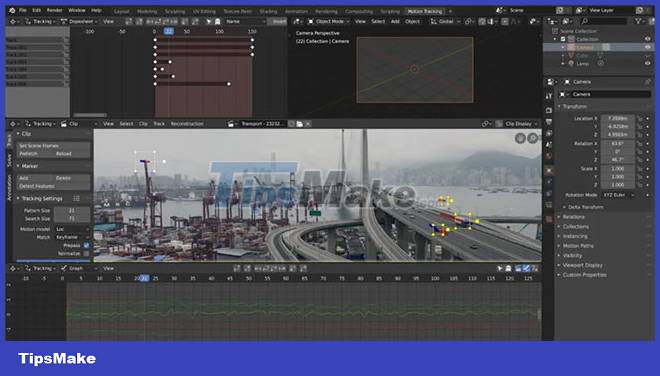Screen dimensions: 660x376
Task: Open the Render menu
Action: pos(54,11)
